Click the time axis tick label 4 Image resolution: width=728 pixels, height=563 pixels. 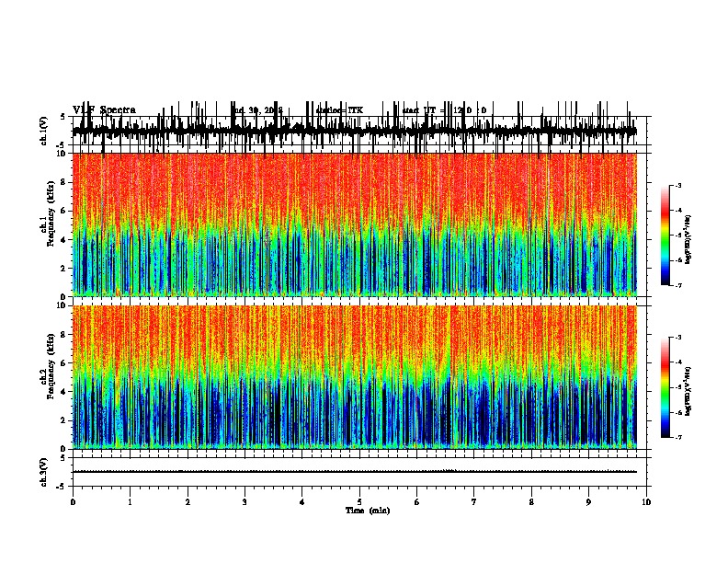click(302, 502)
